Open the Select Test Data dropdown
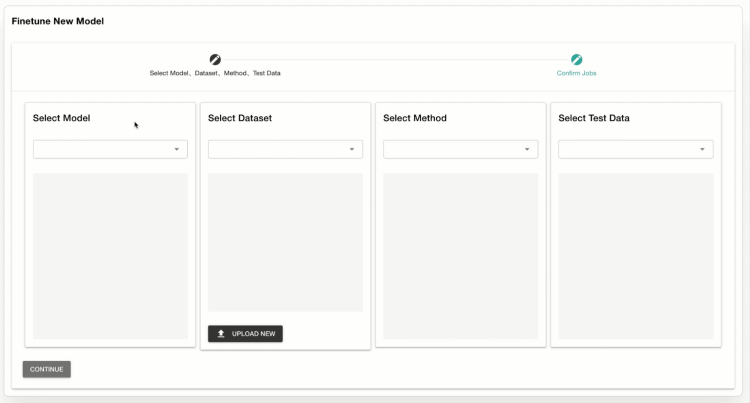Image resolution: width=750 pixels, height=403 pixels. pos(636,149)
